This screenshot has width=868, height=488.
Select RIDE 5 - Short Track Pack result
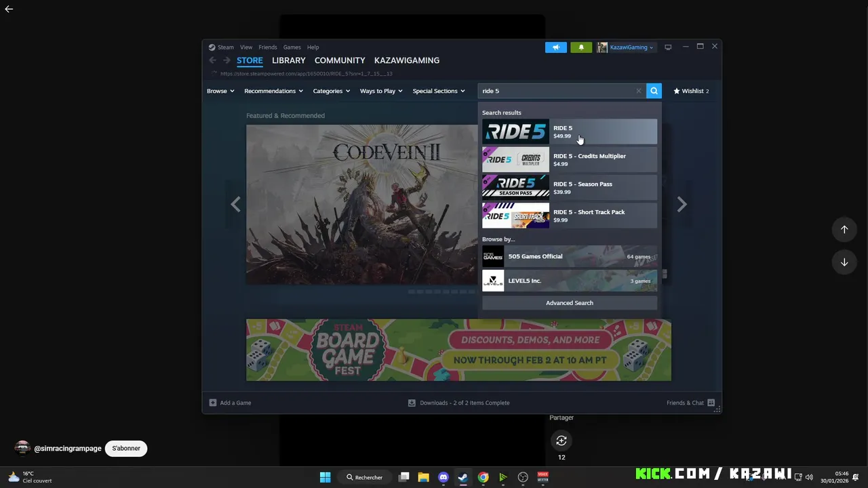coord(570,216)
